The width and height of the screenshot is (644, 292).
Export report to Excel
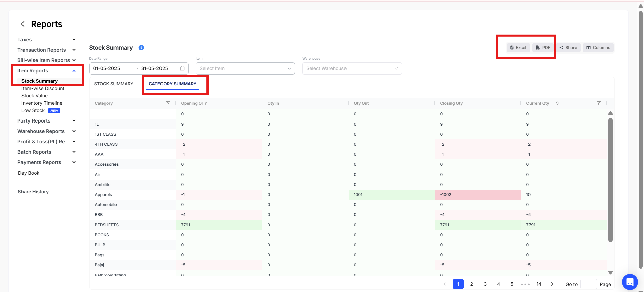[518, 48]
